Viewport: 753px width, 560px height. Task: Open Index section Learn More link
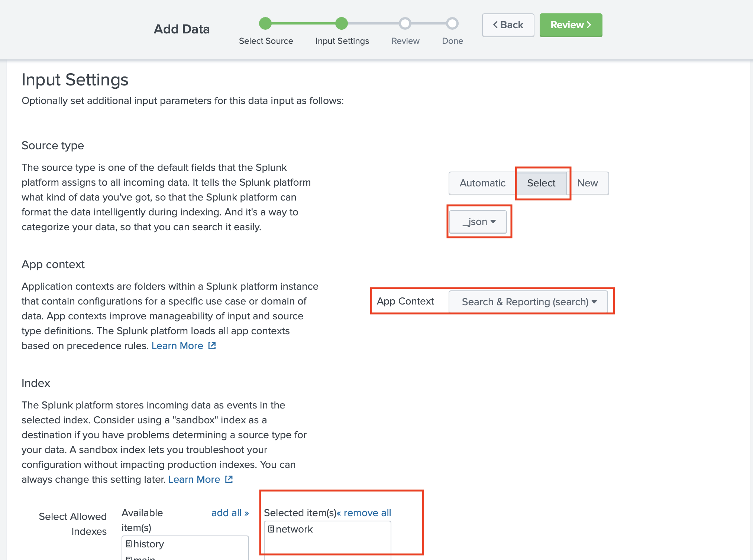(194, 479)
